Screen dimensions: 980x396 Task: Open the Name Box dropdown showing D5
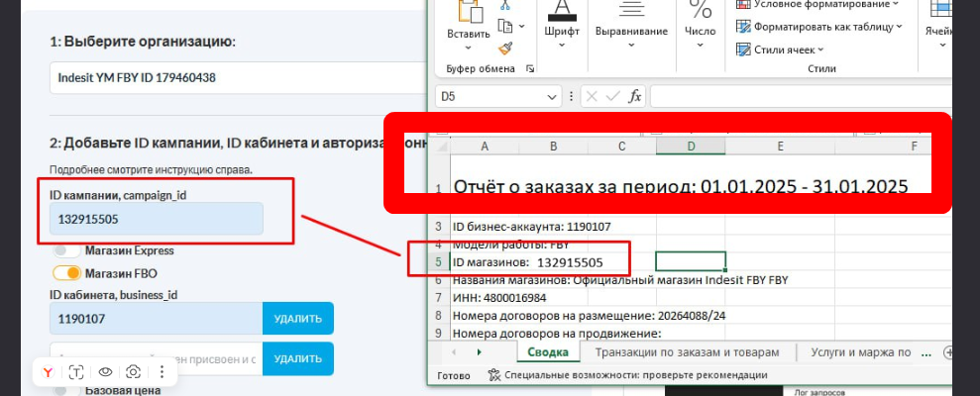coord(554,96)
